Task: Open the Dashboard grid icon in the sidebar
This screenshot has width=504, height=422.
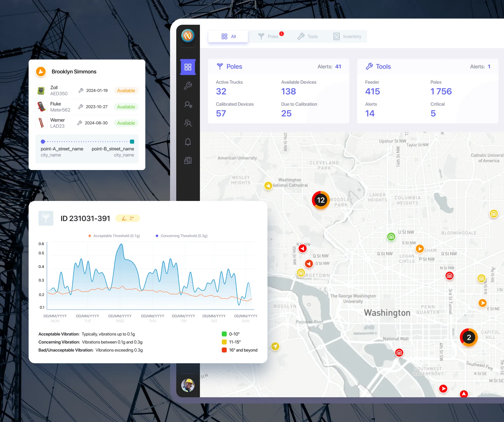Action: (x=188, y=67)
